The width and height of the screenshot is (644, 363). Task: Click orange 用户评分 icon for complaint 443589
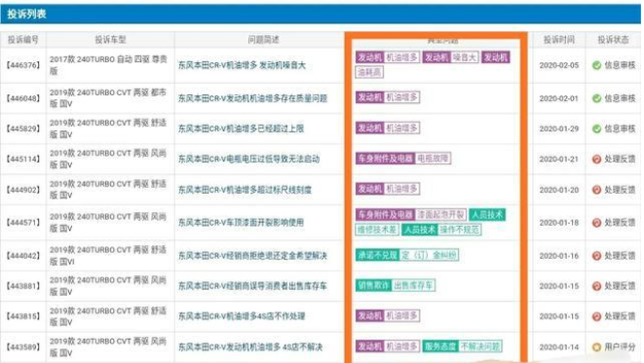tap(596, 347)
